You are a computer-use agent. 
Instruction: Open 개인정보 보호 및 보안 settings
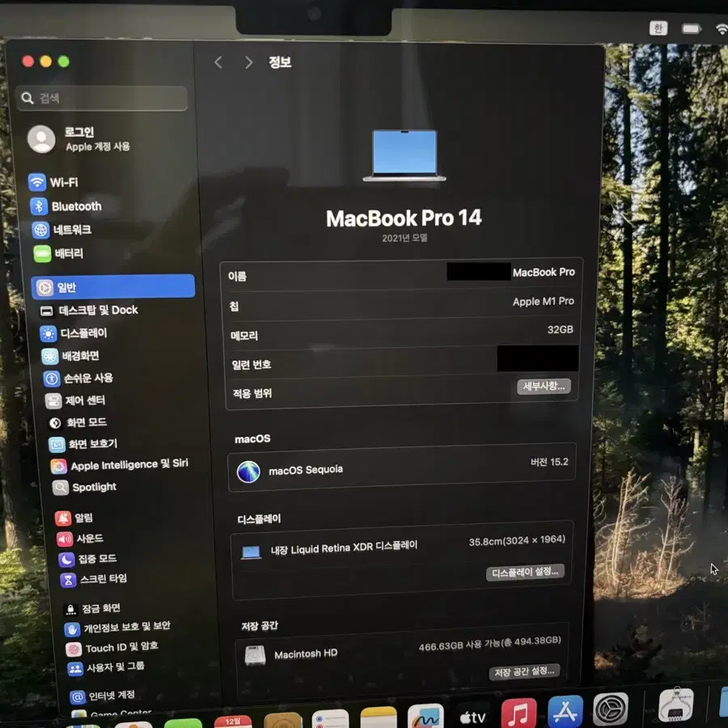pos(118,628)
